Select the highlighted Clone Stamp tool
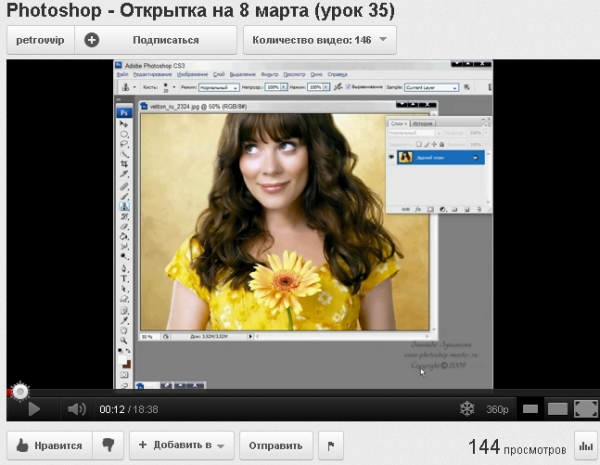This screenshot has width=600, height=465. point(124,207)
